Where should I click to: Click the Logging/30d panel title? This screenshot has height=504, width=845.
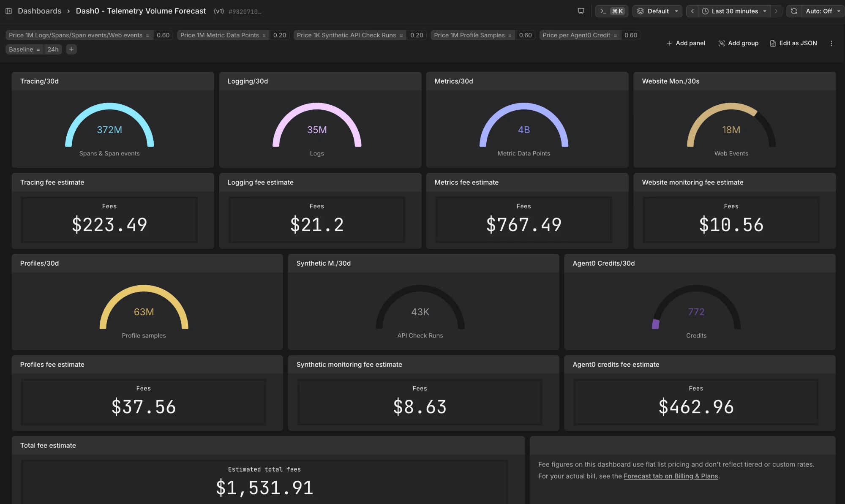click(248, 81)
